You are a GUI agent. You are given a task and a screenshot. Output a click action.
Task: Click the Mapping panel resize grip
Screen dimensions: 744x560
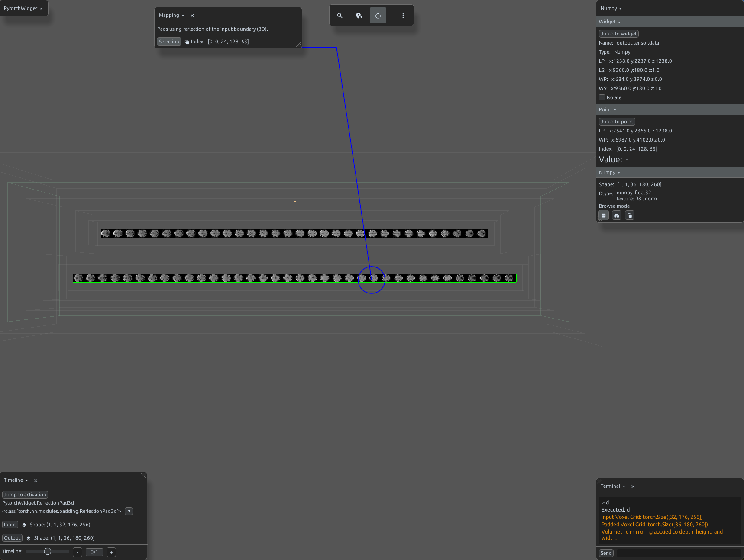pos(298,45)
